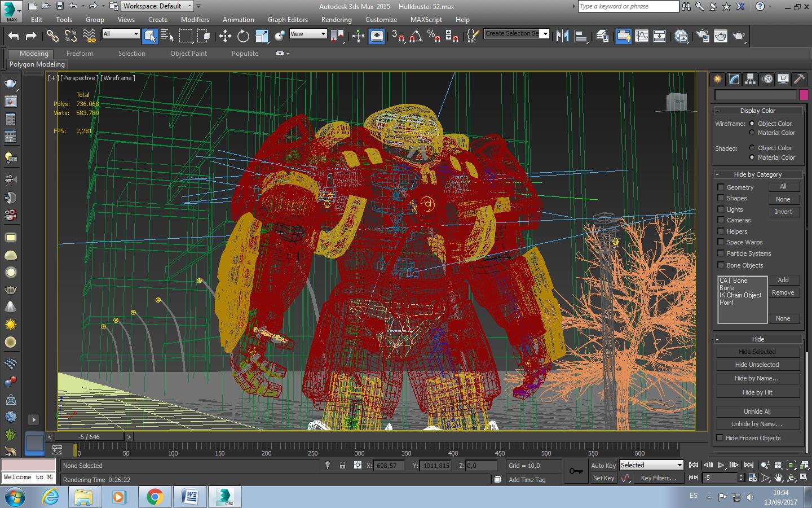Open the Hierarchy command panel tab
This screenshot has height=508, width=812.
click(x=750, y=79)
